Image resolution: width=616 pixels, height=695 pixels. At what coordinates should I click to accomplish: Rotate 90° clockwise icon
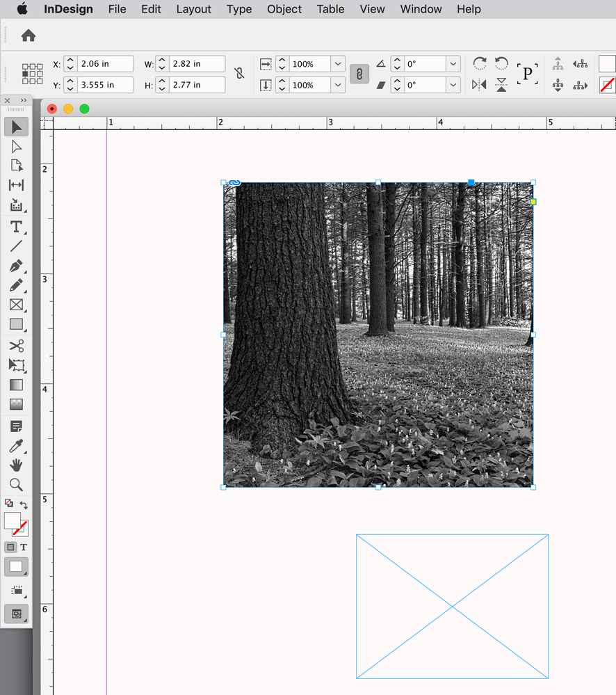(480, 64)
